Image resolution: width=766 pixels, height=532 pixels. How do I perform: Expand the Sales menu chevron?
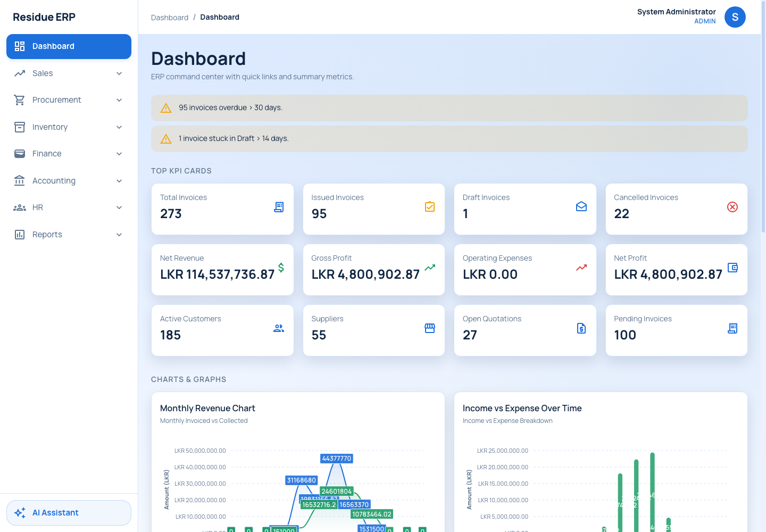(119, 73)
